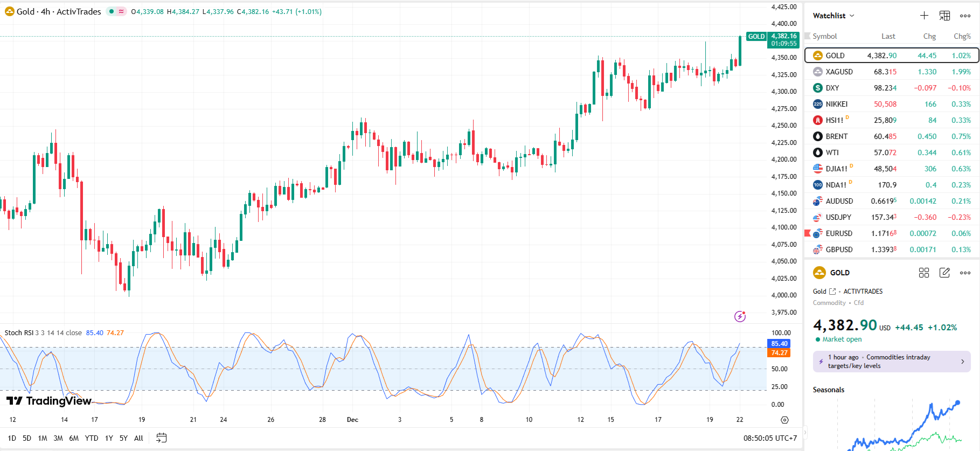Open the note edit icon beside GOLD details

(x=944, y=273)
